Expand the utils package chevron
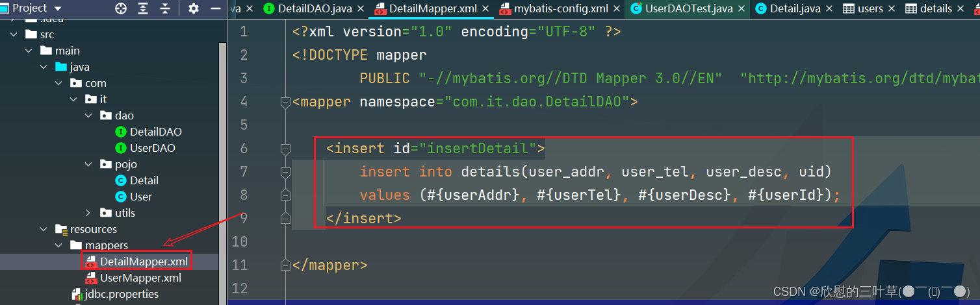This screenshot has height=305, width=980. pyautogui.click(x=88, y=213)
